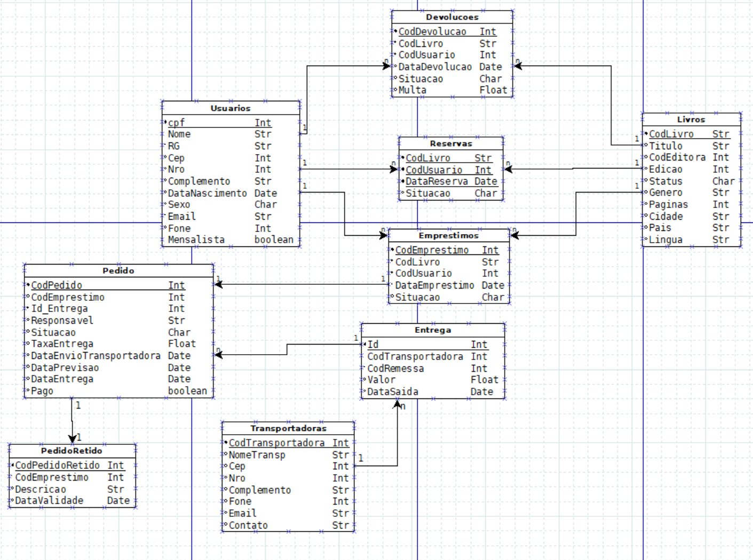Click the DataValidade attribute in PedidoRetido
This screenshot has height=560, width=753.
click(x=49, y=500)
